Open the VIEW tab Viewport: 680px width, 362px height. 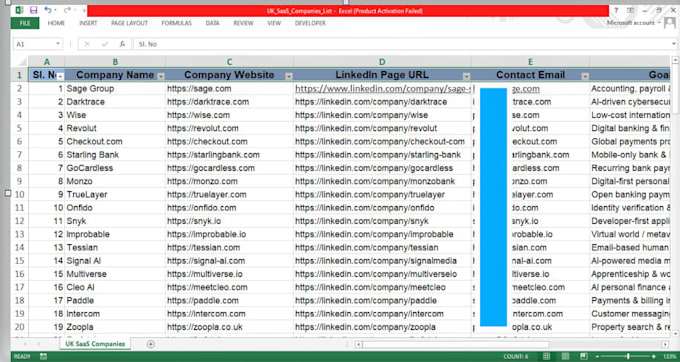tap(274, 23)
